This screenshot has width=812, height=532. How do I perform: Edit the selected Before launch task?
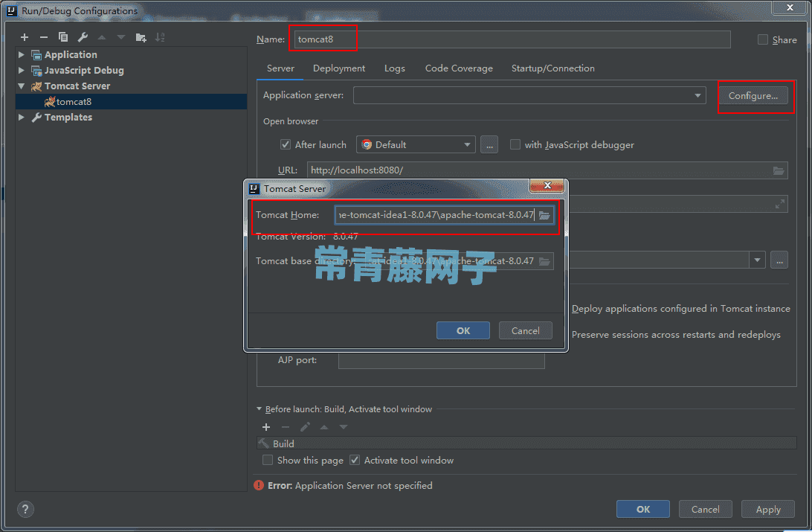[305, 427]
